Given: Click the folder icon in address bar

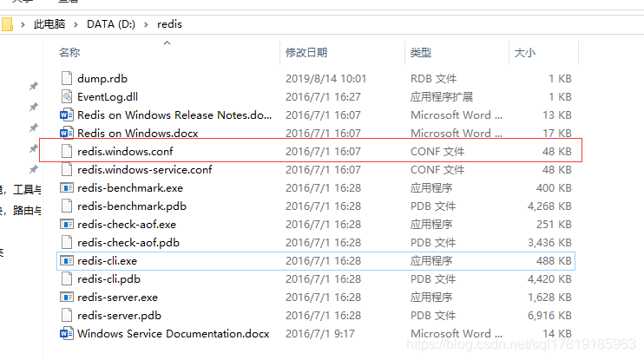Looking at the screenshot, I should (x=7, y=24).
